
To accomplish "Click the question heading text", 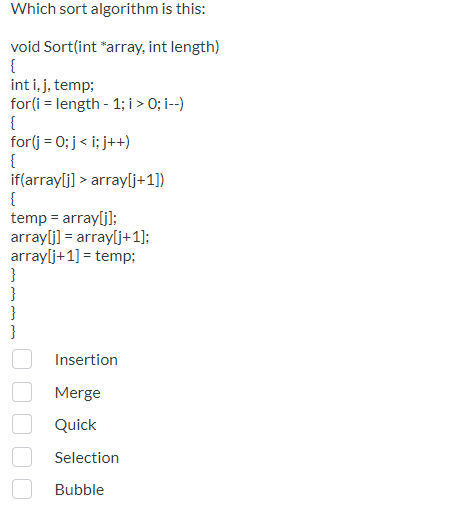I will 108,9.
